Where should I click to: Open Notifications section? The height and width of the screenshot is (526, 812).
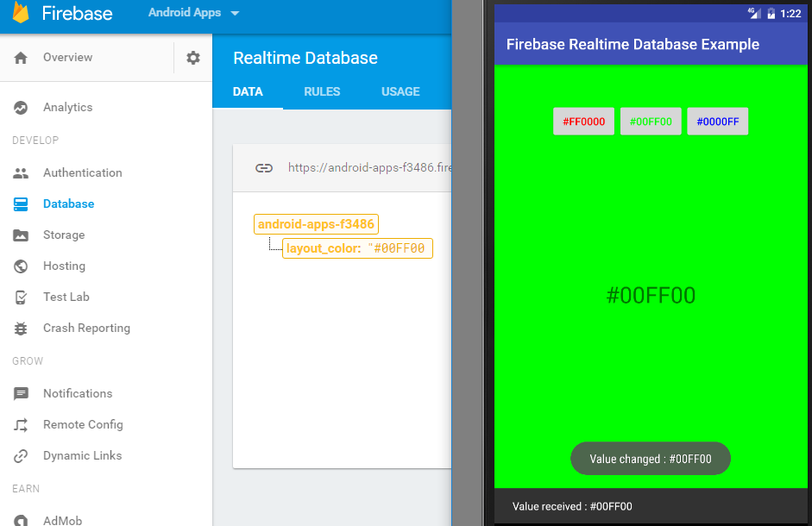[x=78, y=393]
